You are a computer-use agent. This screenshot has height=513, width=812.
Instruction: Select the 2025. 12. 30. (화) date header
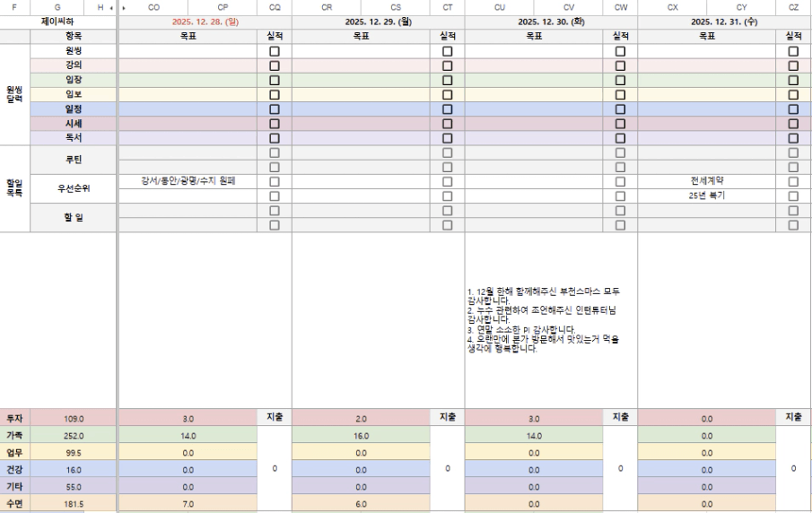coord(550,22)
